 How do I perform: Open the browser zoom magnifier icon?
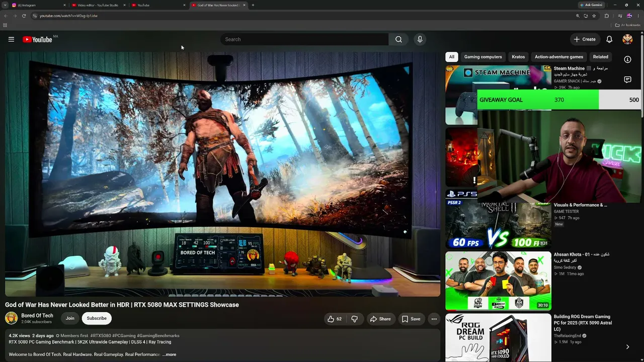[x=578, y=16]
